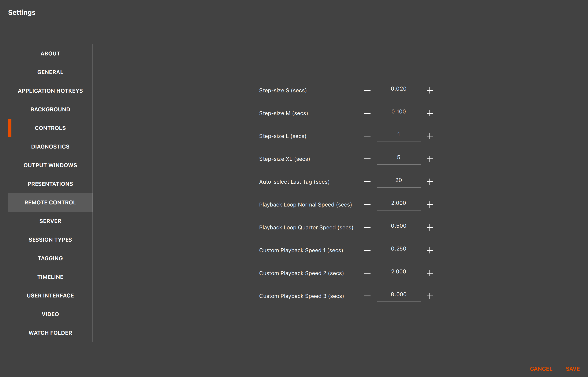Select the Background settings section

(x=50, y=109)
